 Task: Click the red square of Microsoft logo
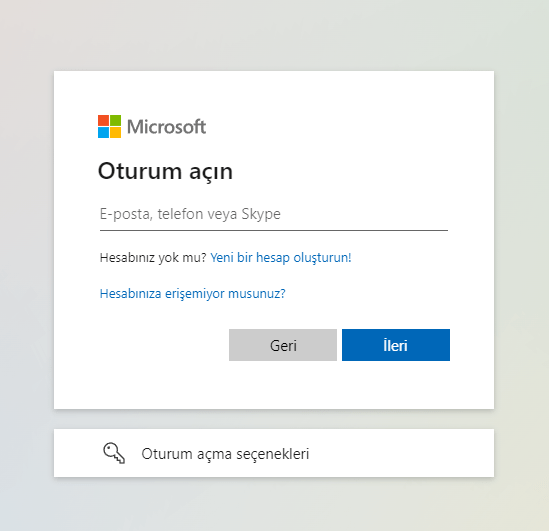[104, 120]
